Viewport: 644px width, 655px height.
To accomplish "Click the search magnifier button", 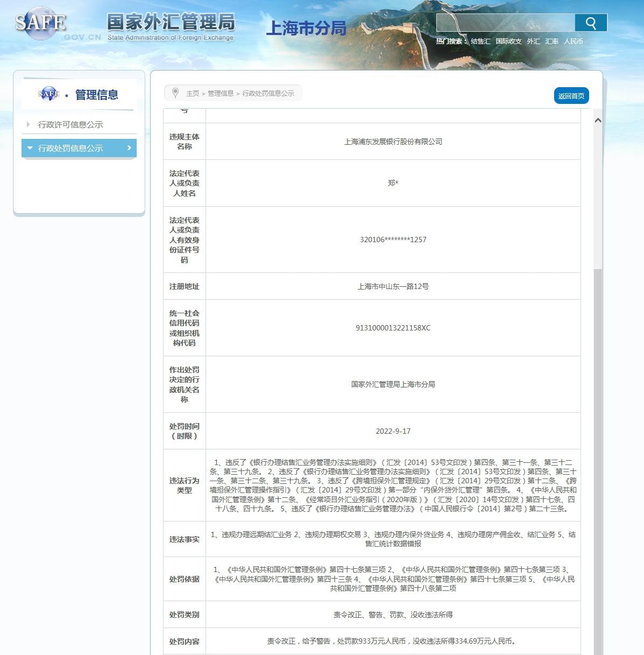I will pyautogui.click(x=591, y=23).
